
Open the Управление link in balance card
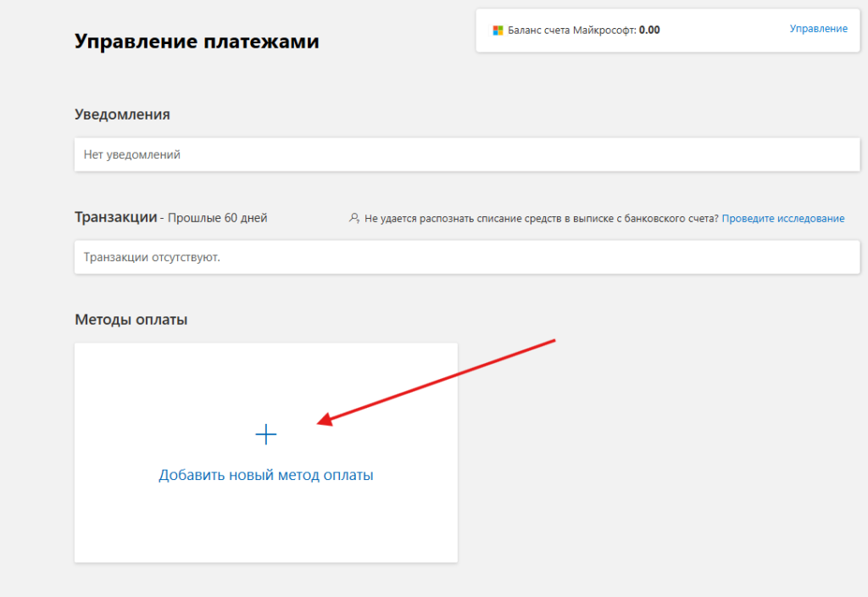click(x=818, y=29)
